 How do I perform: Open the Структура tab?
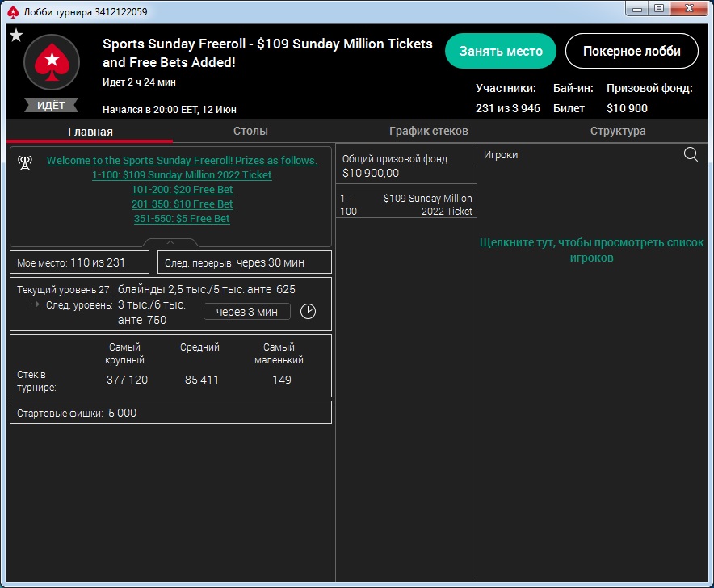coord(617,131)
